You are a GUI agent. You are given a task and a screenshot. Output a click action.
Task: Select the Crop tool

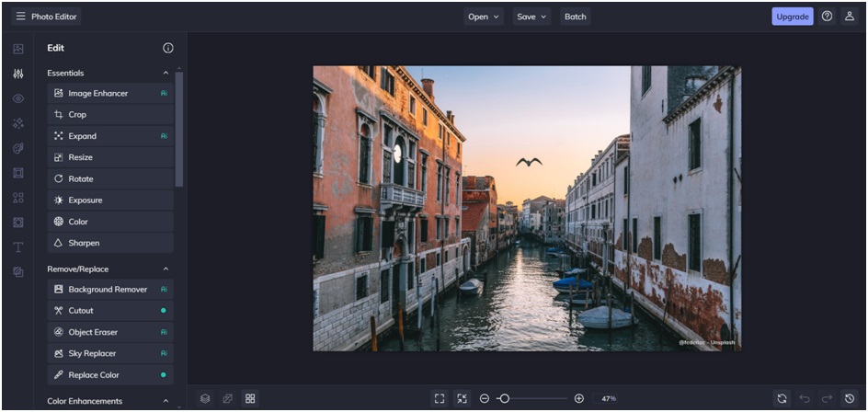pos(110,115)
